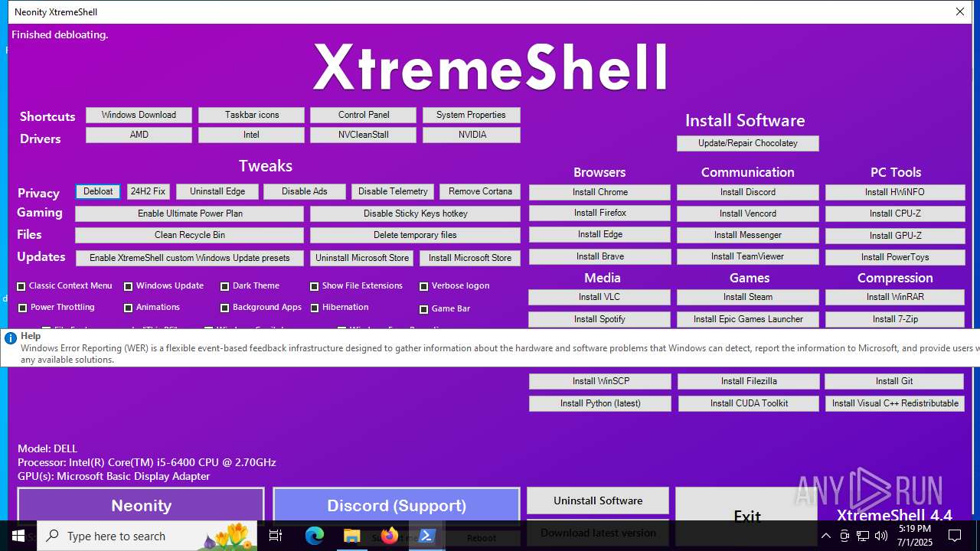Open Taskbar icons shortcut
Image resolution: width=980 pixels, height=551 pixels.
click(252, 115)
